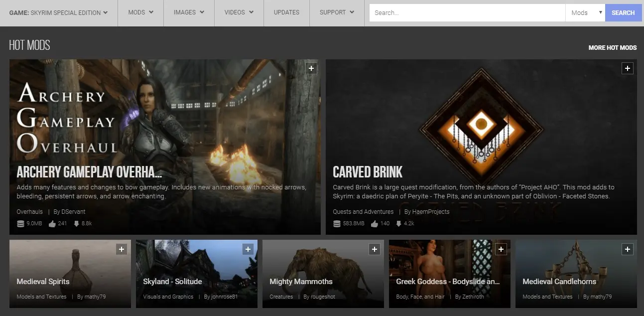644x316 pixels.
Task: Open the More Hot Mods link
Action: (613, 48)
